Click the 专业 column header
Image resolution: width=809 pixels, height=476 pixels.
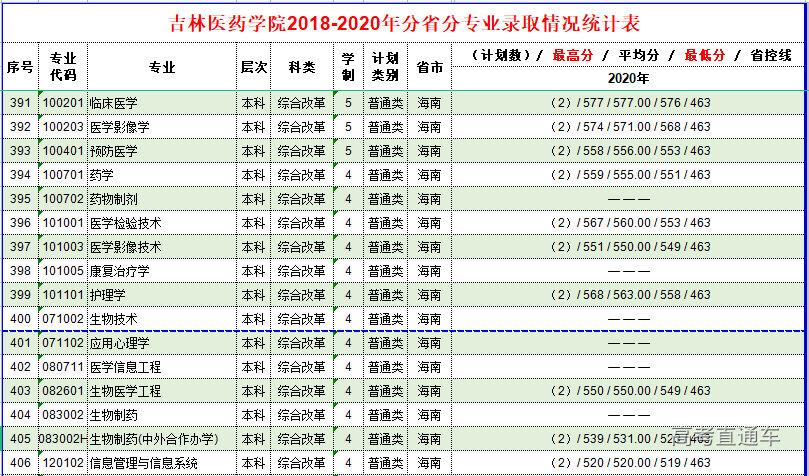(x=162, y=67)
